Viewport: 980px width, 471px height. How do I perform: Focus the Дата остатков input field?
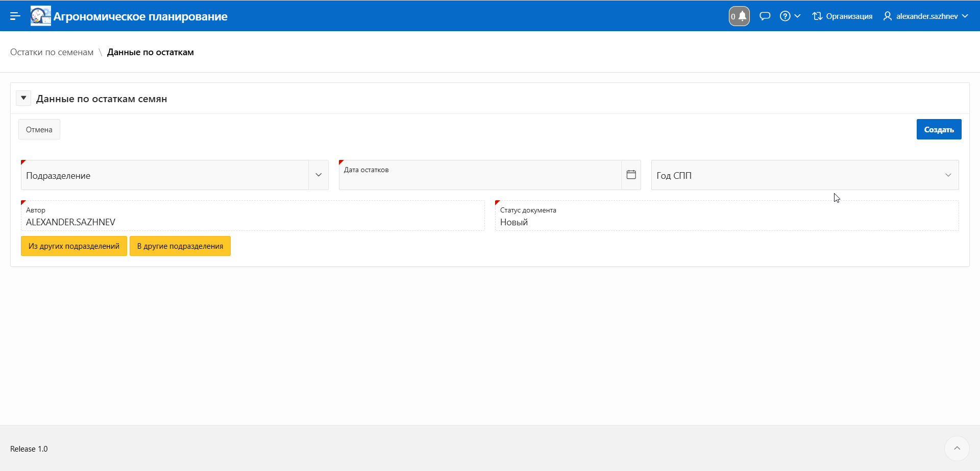pos(480,178)
